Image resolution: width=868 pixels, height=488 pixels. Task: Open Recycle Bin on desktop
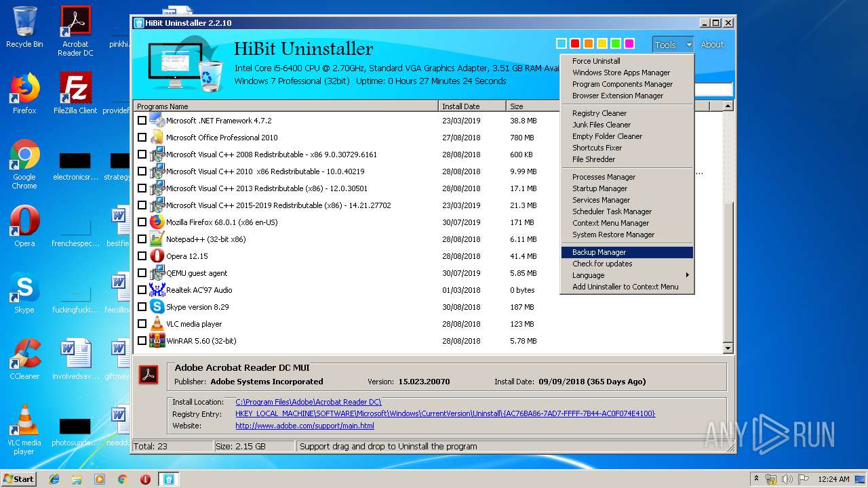pos(24,27)
